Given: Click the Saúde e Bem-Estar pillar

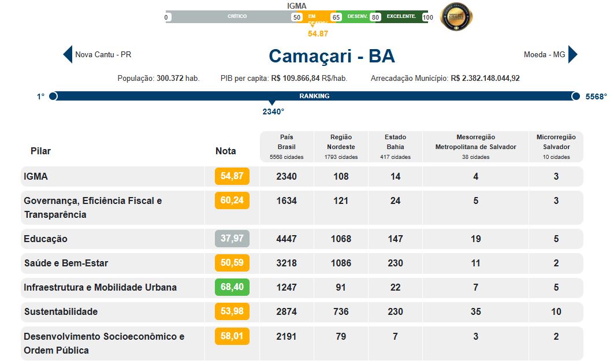Looking at the screenshot, I should tap(66, 263).
